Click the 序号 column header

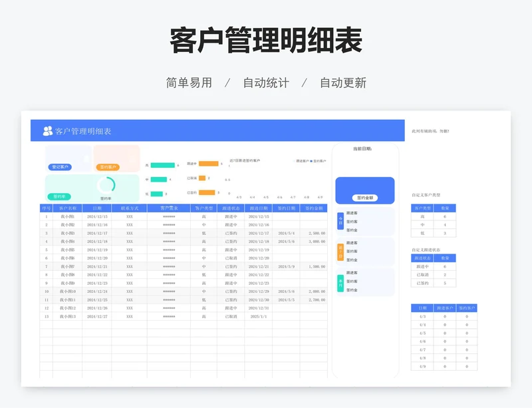(x=46, y=208)
